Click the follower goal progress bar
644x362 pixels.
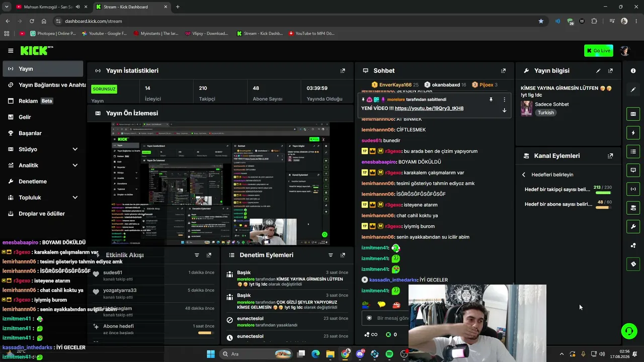603,193
